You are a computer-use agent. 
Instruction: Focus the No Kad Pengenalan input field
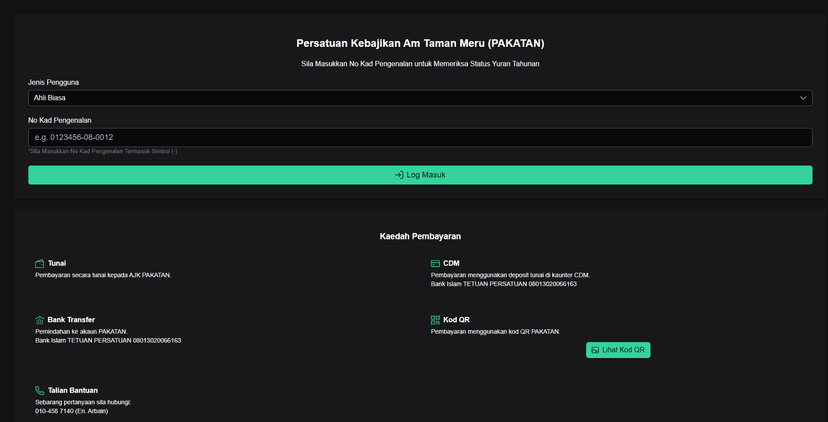[x=420, y=137]
